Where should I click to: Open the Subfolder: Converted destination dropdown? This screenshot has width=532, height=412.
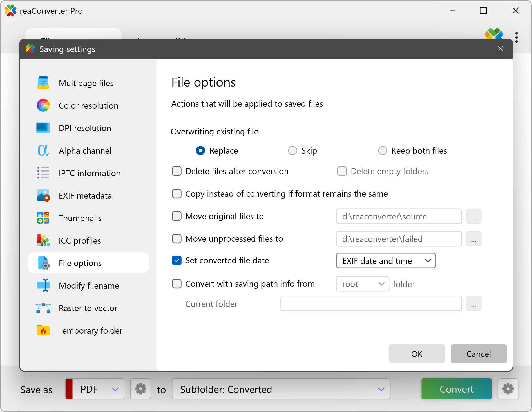381,389
